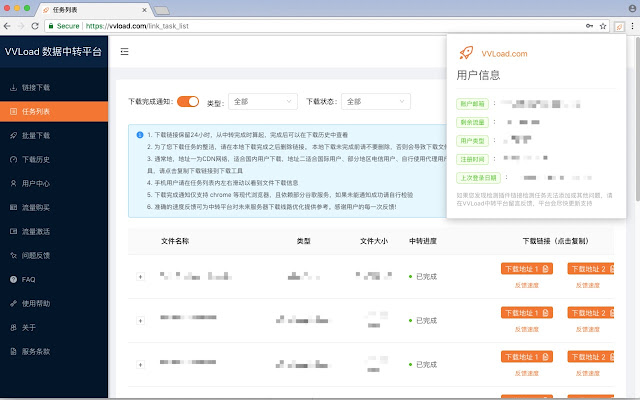Select 任务列表 sidebar item
The image size is (640, 400).
54,111
